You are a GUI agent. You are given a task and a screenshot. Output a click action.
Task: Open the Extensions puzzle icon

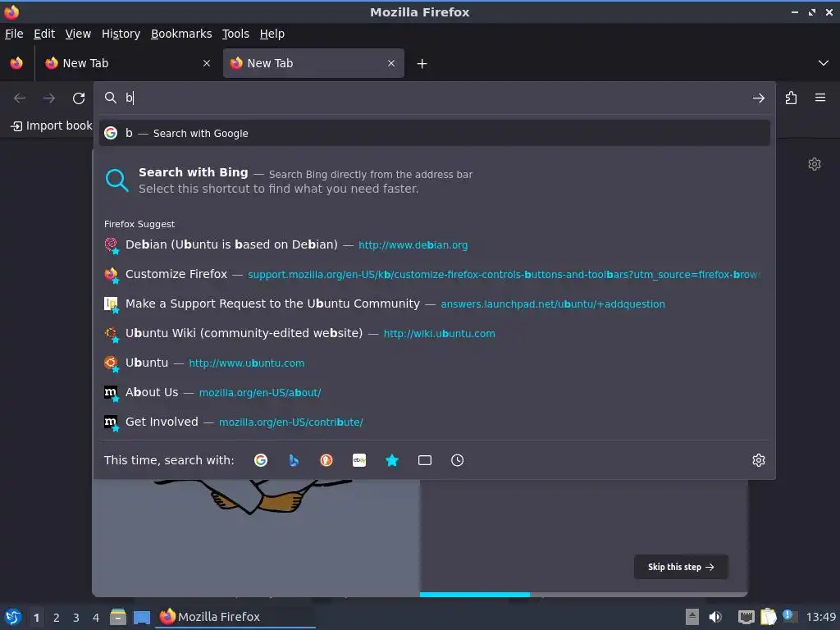791,98
